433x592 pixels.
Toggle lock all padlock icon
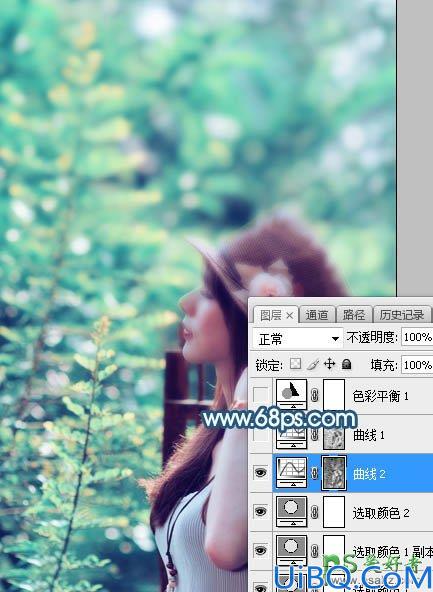[x=346, y=364]
